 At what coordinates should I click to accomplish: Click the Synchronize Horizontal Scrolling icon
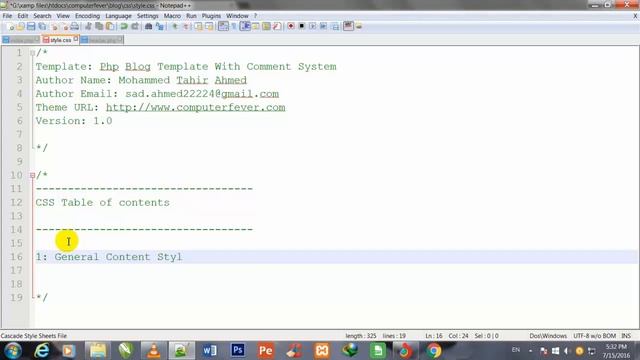[209, 26]
